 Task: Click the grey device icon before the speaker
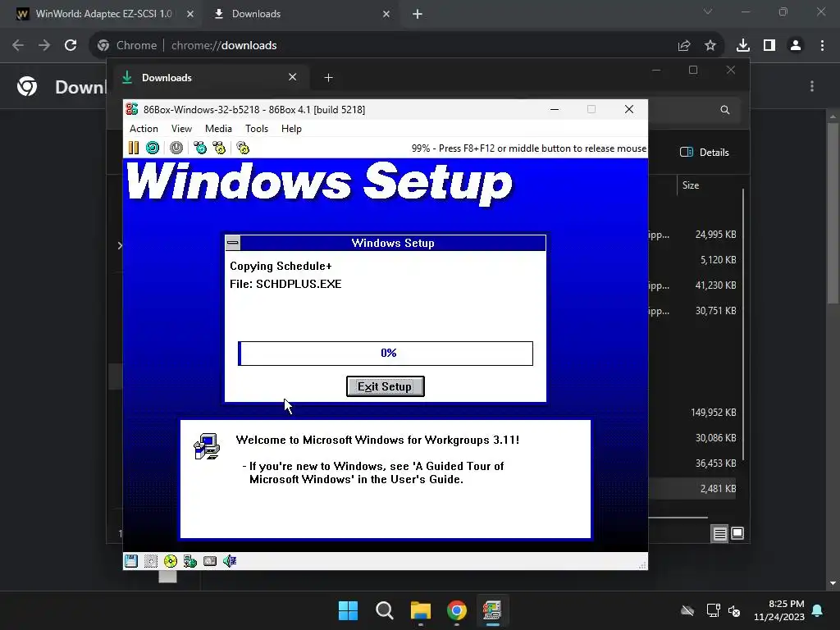210,561
